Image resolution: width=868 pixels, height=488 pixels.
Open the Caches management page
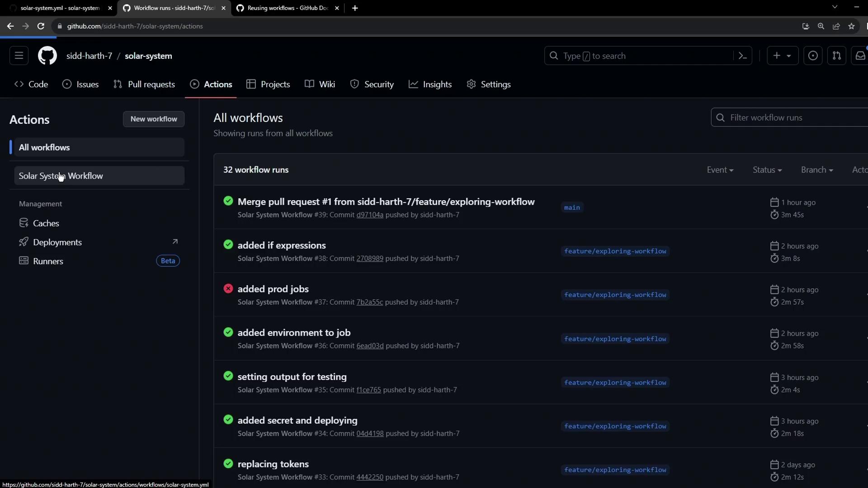click(x=46, y=223)
